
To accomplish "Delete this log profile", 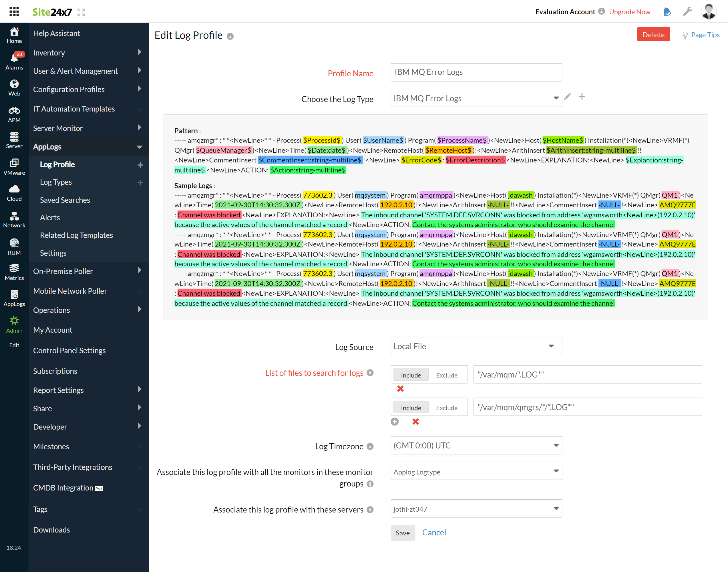I will pos(653,34).
